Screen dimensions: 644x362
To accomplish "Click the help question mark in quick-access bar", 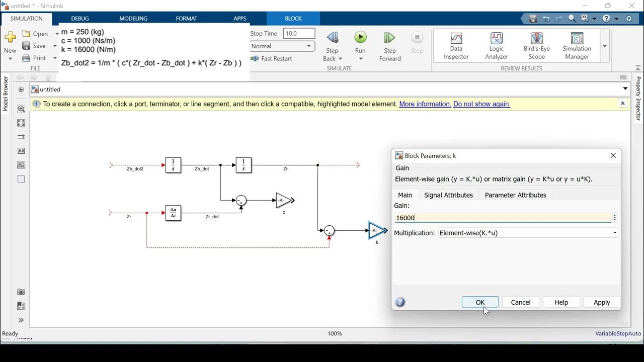I will pos(606,19).
